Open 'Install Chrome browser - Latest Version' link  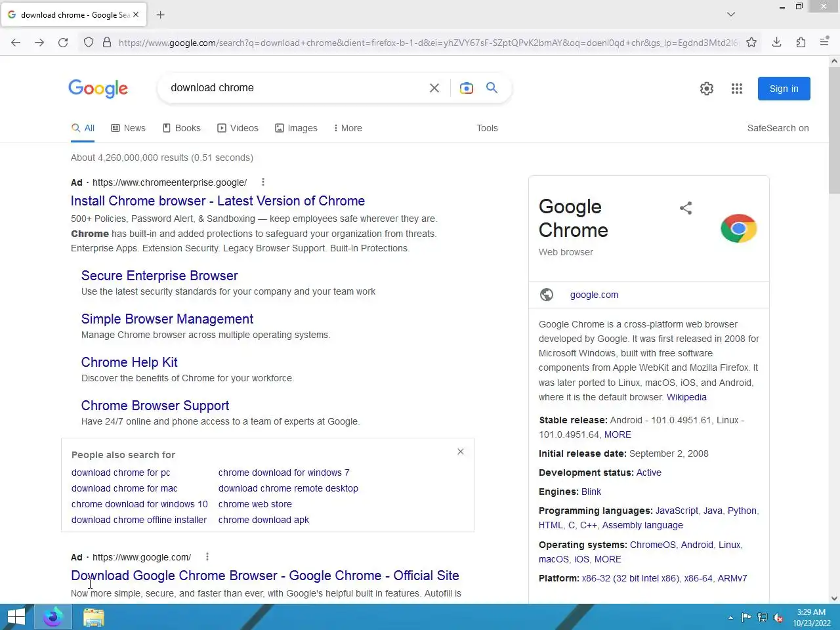click(x=218, y=201)
